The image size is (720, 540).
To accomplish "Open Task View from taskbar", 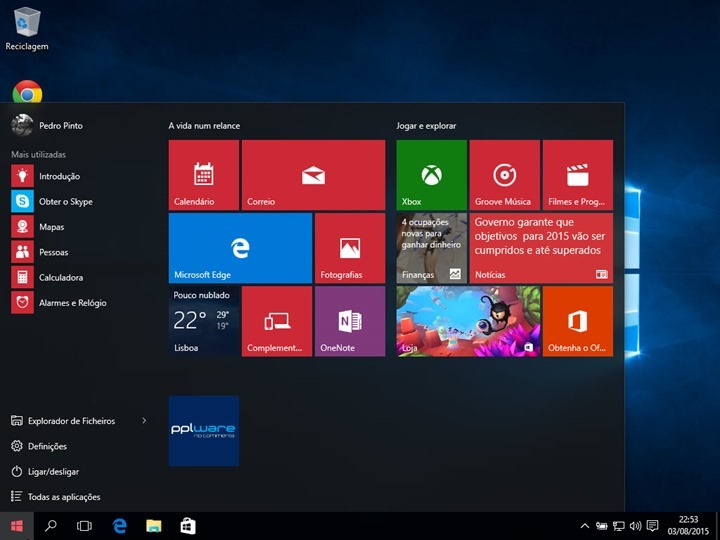I will [84, 526].
